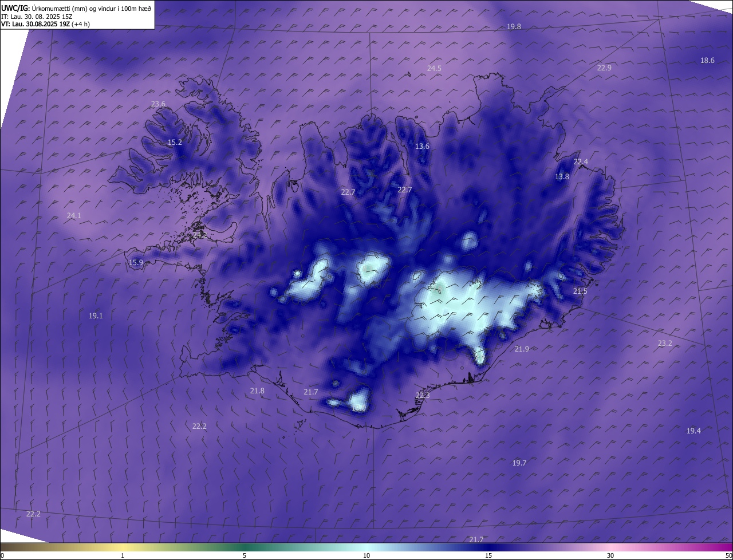Click the 13.8 value on the map

click(x=562, y=177)
